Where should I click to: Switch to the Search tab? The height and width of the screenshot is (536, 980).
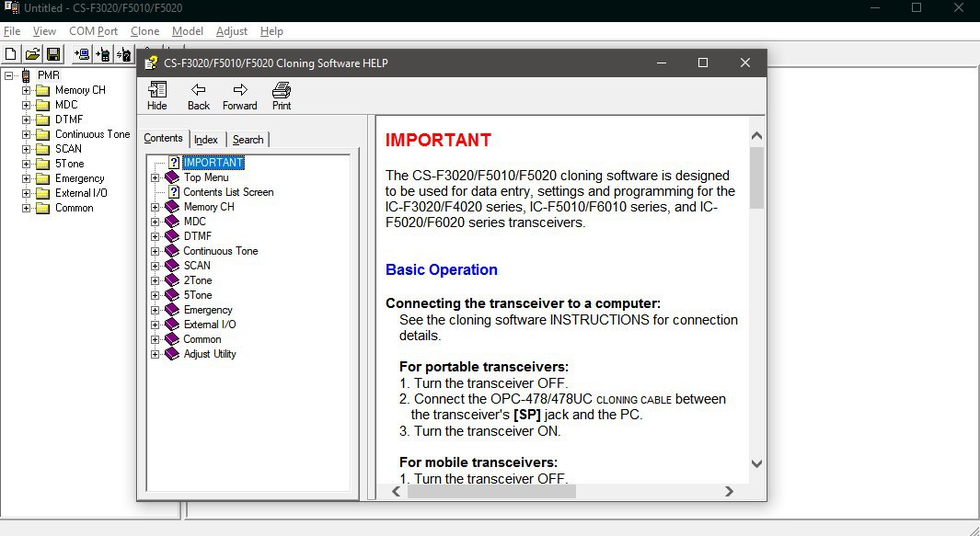click(x=248, y=140)
